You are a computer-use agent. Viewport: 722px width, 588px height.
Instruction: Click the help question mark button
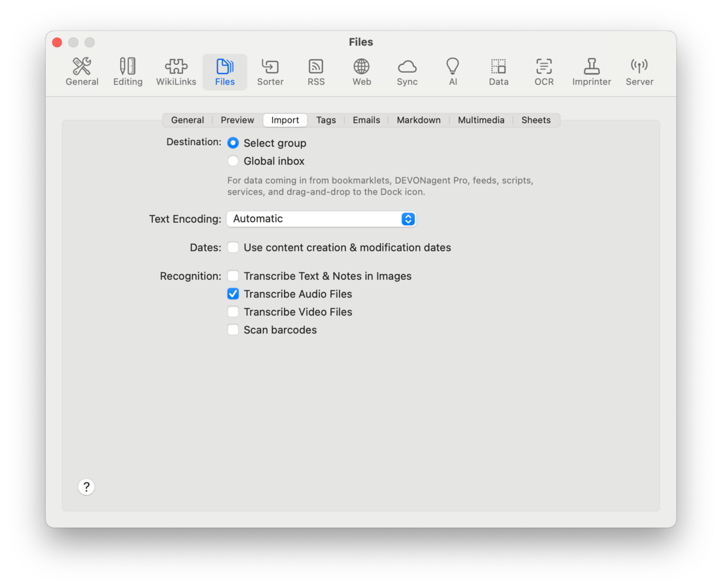(87, 487)
